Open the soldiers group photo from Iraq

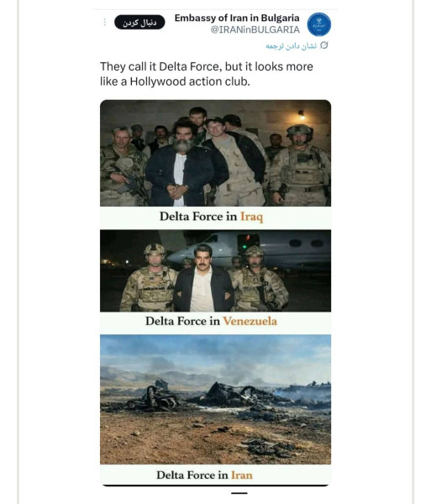pyautogui.click(x=215, y=153)
